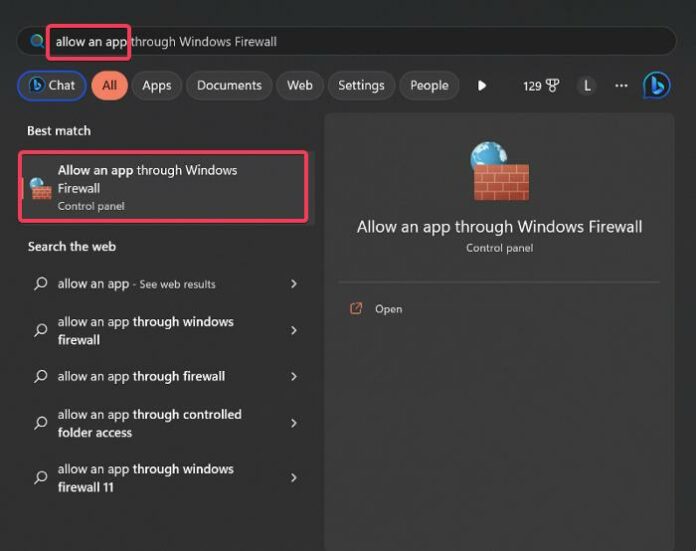Click the search magnifier icon in search box
The image size is (696, 551).
[x=38, y=42]
